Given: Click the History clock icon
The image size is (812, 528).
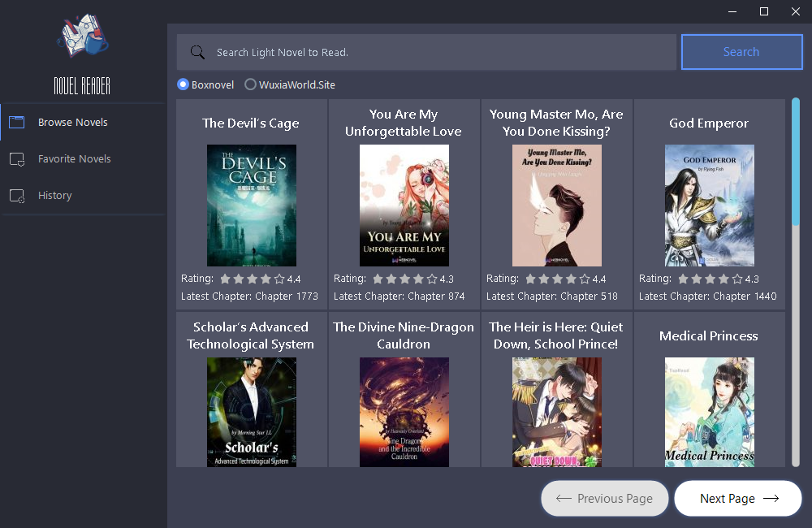Looking at the screenshot, I should [17, 196].
